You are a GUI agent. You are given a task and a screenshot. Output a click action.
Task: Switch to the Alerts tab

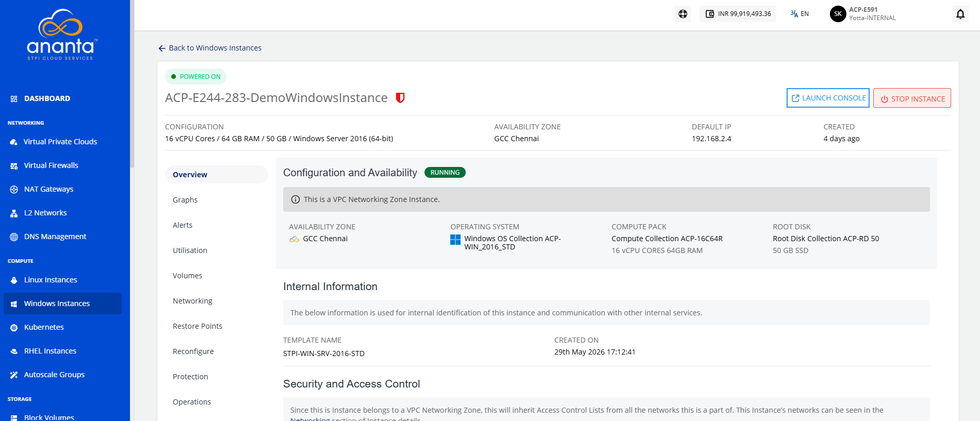pos(183,225)
